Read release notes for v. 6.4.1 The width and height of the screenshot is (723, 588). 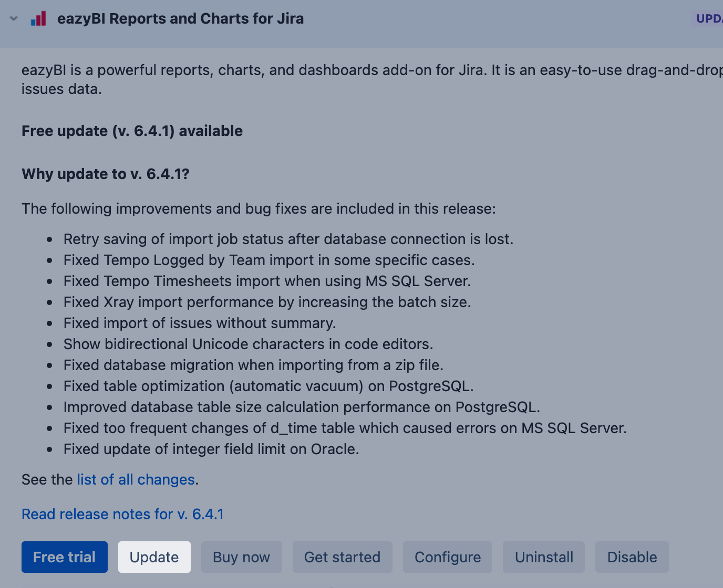122,514
